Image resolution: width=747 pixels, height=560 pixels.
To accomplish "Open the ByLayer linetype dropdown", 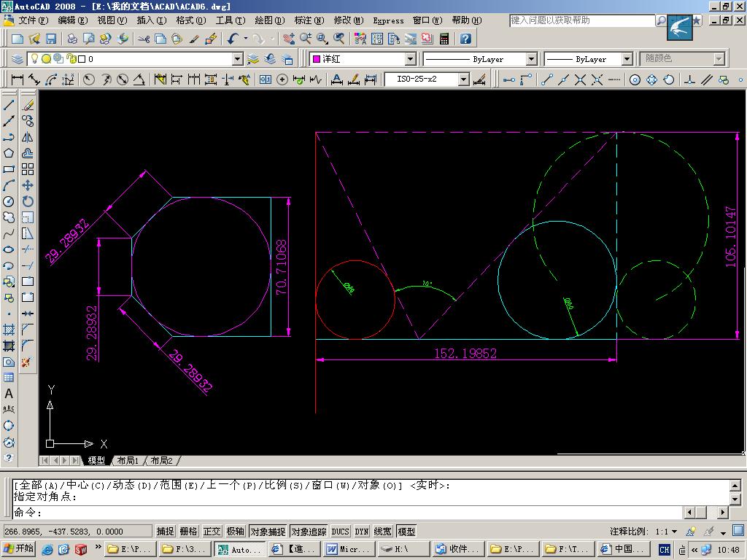I will point(531,59).
